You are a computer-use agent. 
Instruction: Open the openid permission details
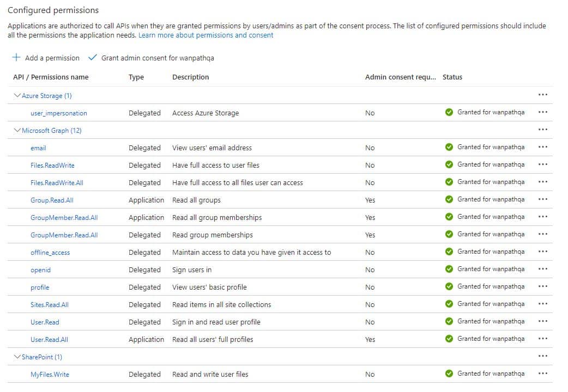40,270
